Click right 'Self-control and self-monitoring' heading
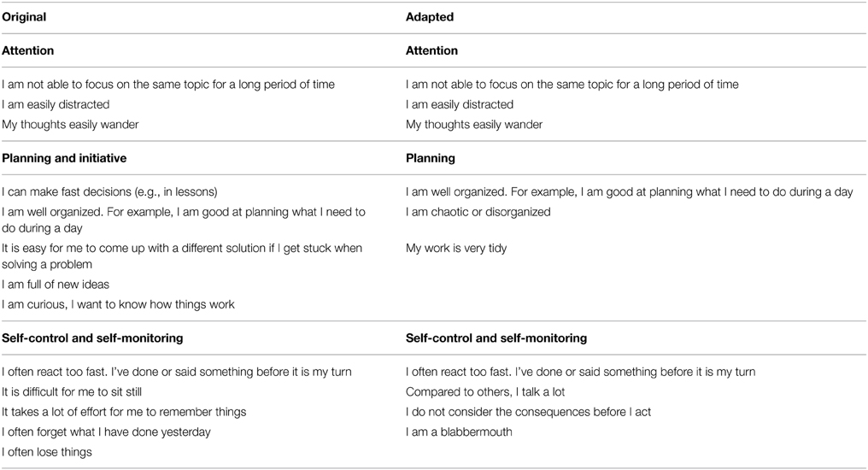Image resolution: width=868 pixels, height=470 pixels. tap(496, 338)
